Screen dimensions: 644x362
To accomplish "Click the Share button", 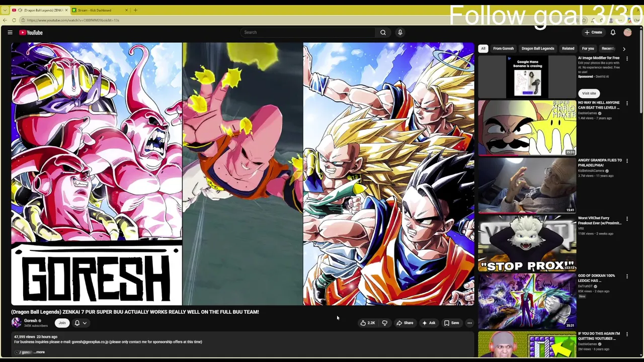I will click(x=405, y=323).
